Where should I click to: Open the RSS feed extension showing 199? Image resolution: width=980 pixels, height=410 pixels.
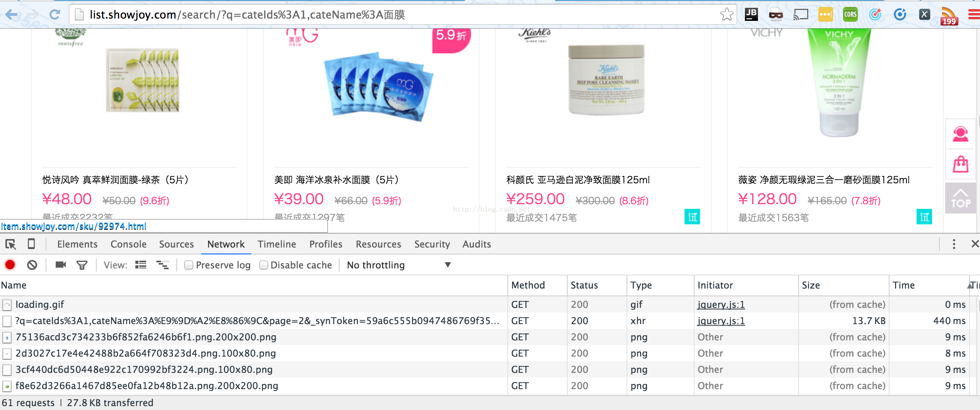949,16
